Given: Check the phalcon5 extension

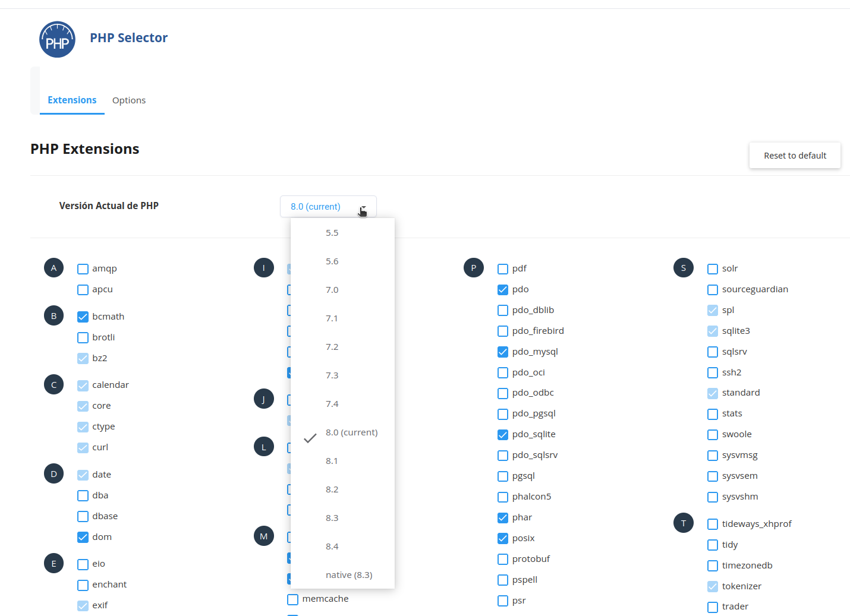Looking at the screenshot, I should pos(503,497).
